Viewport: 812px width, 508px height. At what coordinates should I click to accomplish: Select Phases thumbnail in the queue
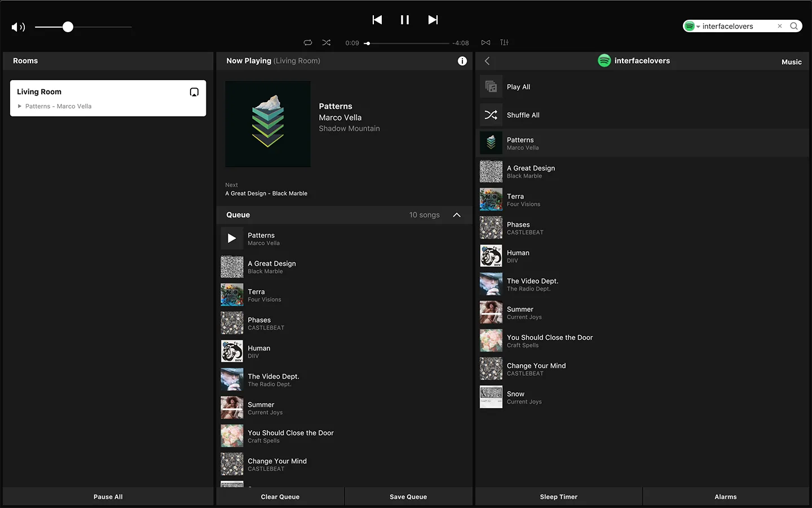pyautogui.click(x=232, y=323)
